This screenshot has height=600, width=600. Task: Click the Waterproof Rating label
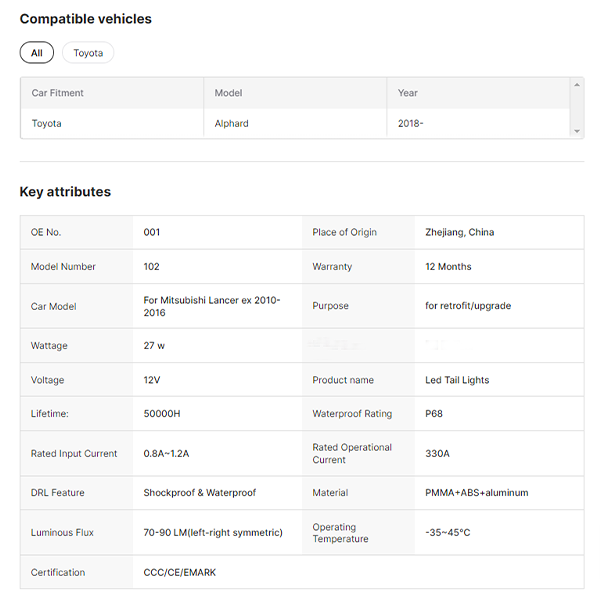352,414
